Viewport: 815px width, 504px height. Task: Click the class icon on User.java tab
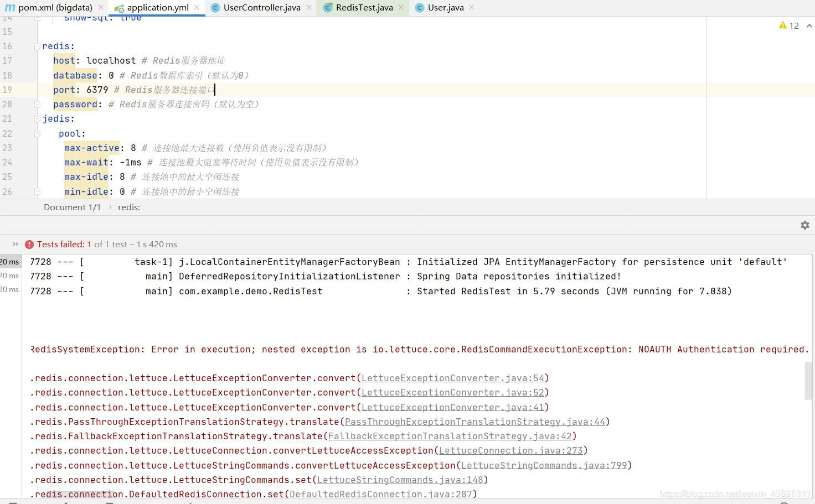(x=420, y=8)
